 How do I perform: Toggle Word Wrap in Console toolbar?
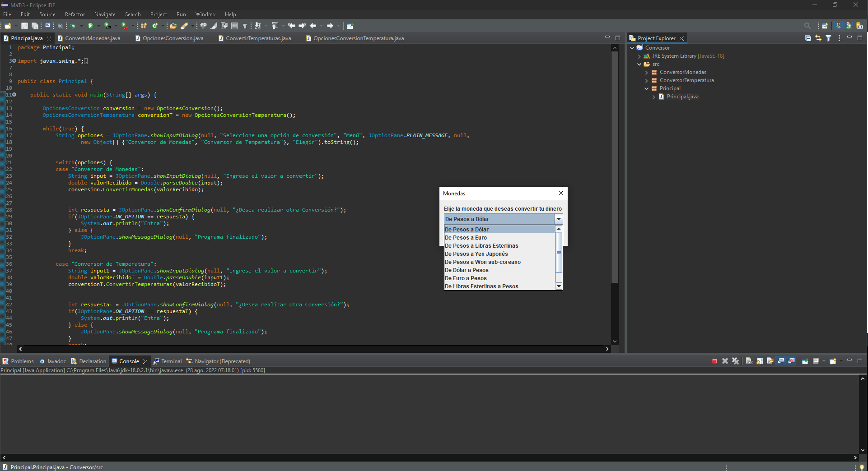770,361
